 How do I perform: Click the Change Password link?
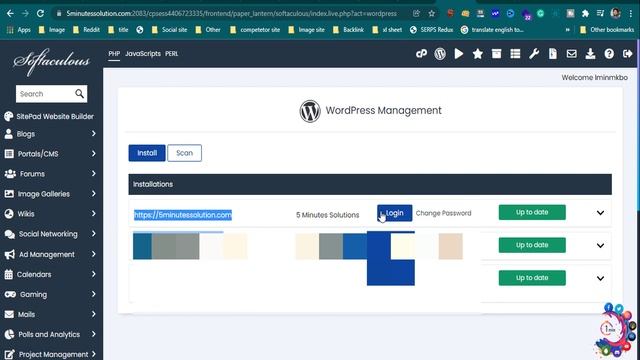(443, 213)
